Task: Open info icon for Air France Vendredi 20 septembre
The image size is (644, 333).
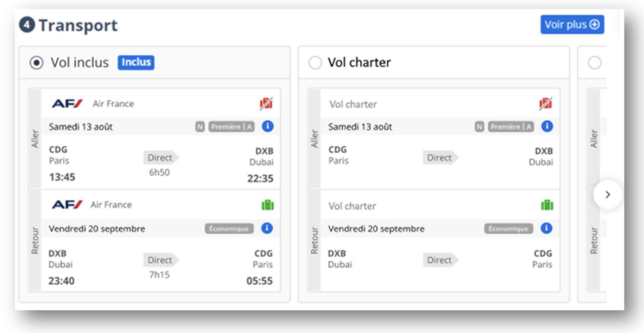Action: pos(267,229)
